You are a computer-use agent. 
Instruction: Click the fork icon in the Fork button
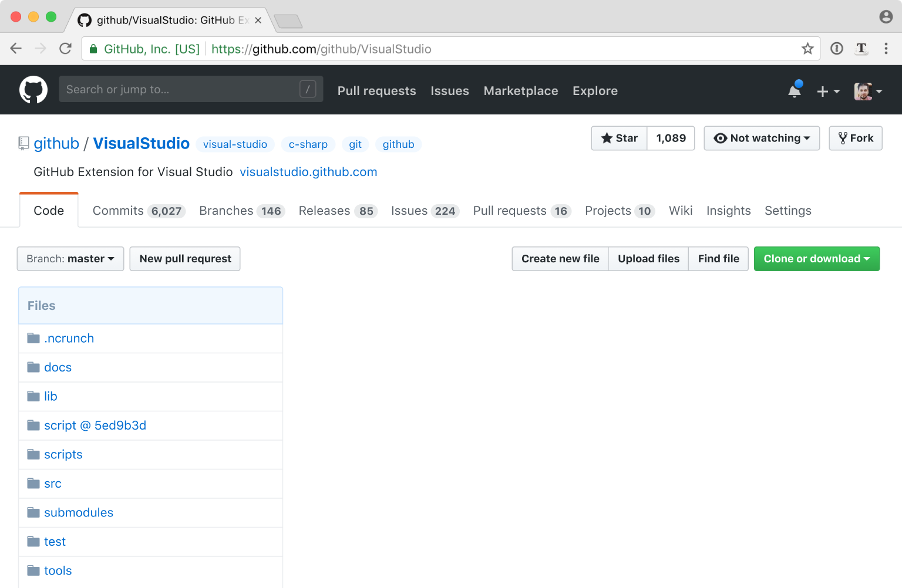point(843,138)
